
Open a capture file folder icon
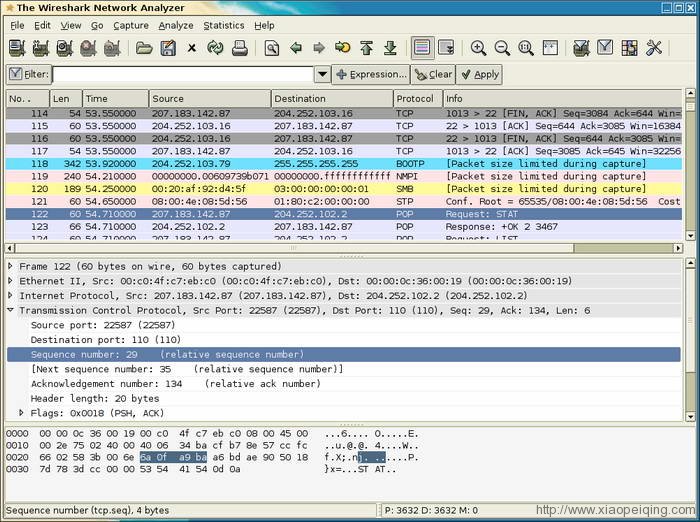coord(144,48)
